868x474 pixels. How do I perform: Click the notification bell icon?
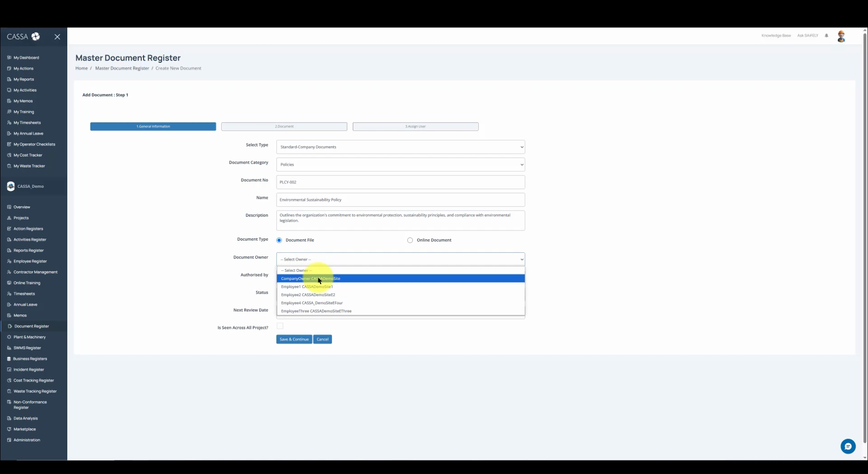(826, 36)
